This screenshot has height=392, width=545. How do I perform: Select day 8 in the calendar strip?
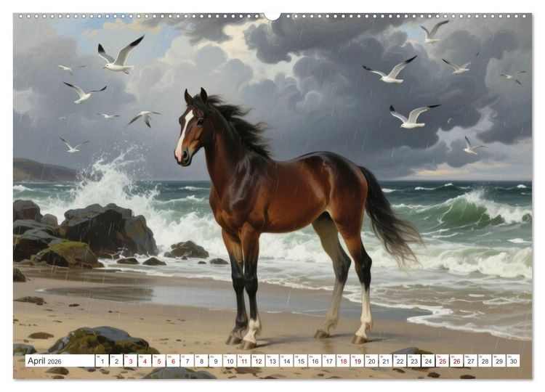(x=201, y=360)
